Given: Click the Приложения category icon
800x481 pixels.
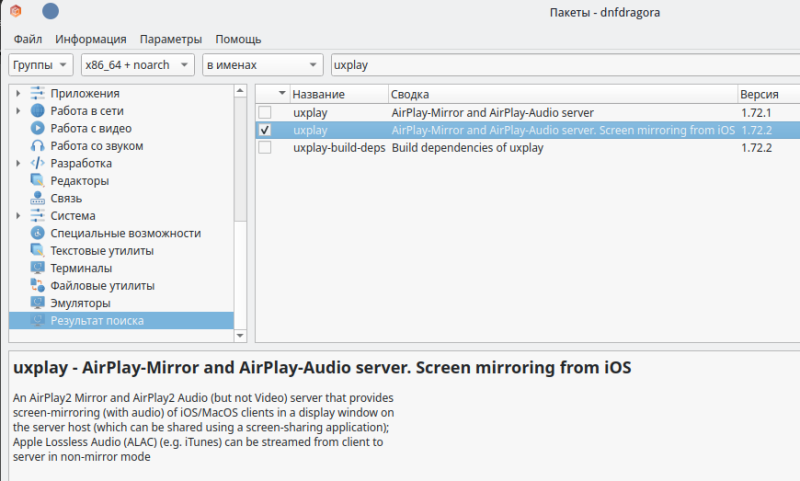Looking at the screenshot, I should pos(38,94).
